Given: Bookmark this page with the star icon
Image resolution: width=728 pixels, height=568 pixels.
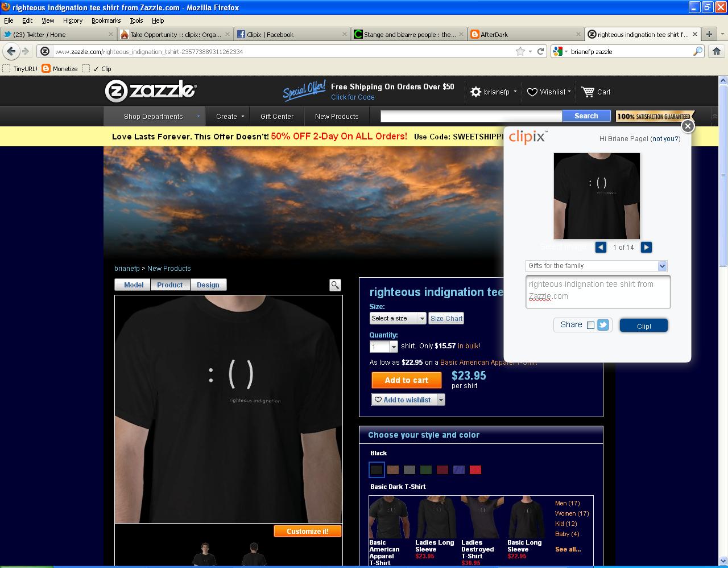Looking at the screenshot, I should (520, 51).
